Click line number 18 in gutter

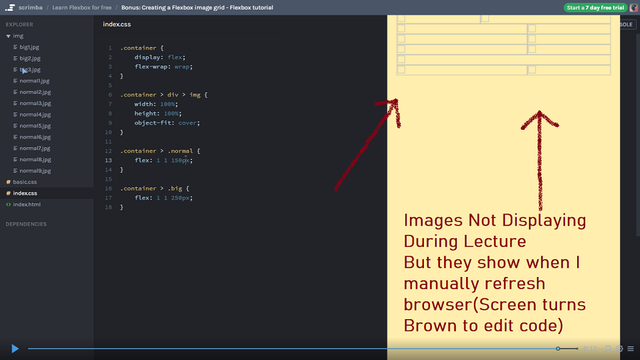[108, 207]
